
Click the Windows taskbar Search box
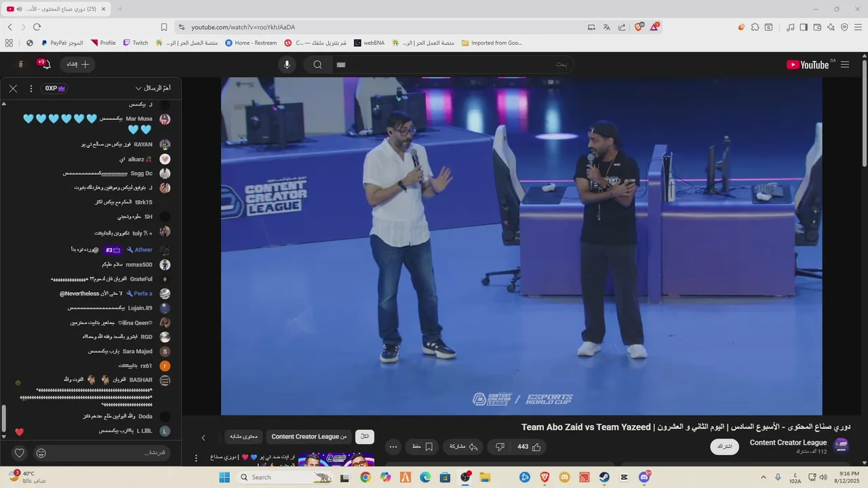[x=285, y=477]
